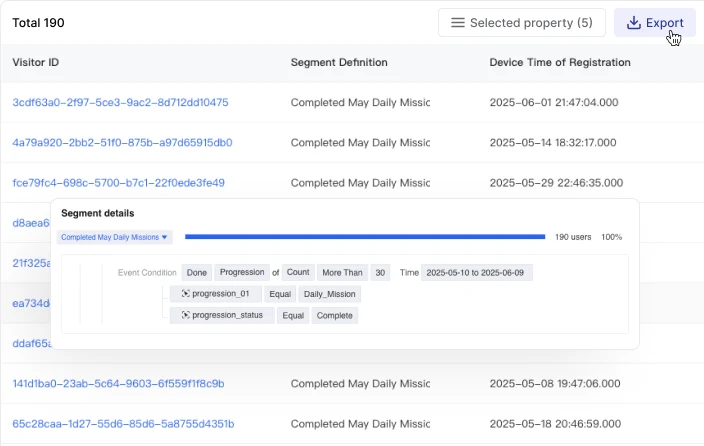The height and width of the screenshot is (446, 704).
Task: Click the Event Condition label
Action: 147,273
